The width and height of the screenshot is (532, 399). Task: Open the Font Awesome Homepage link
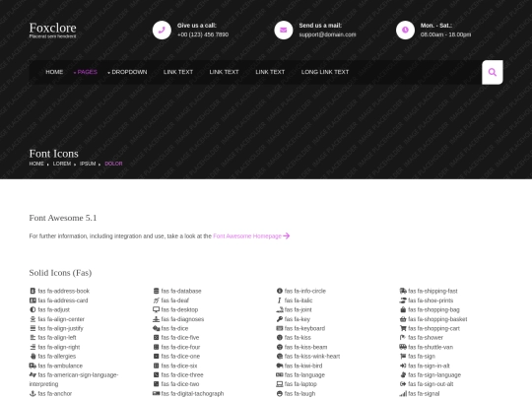pos(251,235)
